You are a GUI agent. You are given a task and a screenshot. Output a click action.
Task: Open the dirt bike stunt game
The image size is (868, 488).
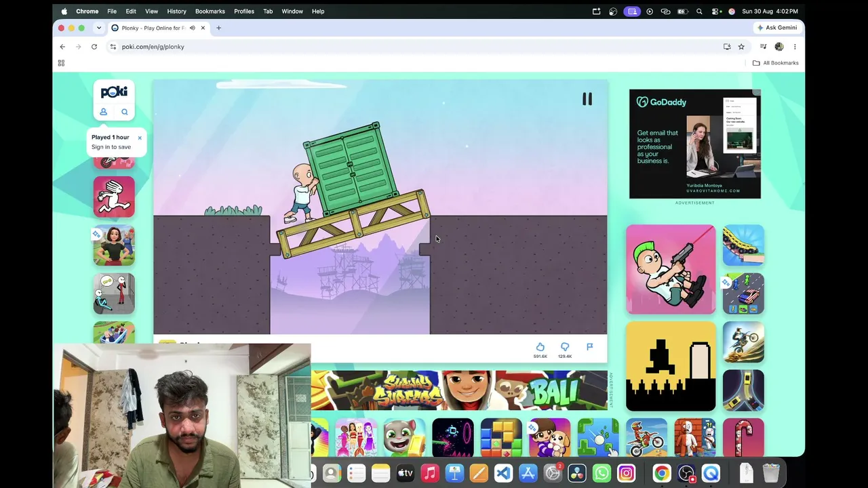tap(743, 342)
